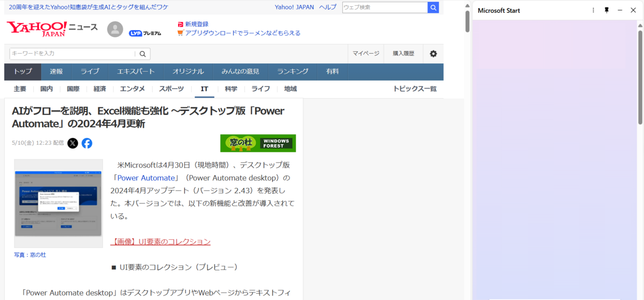The width and height of the screenshot is (644, 300).
Task: Click the Yahoo page vertical scrollbar thumb
Action: coord(467,21)
